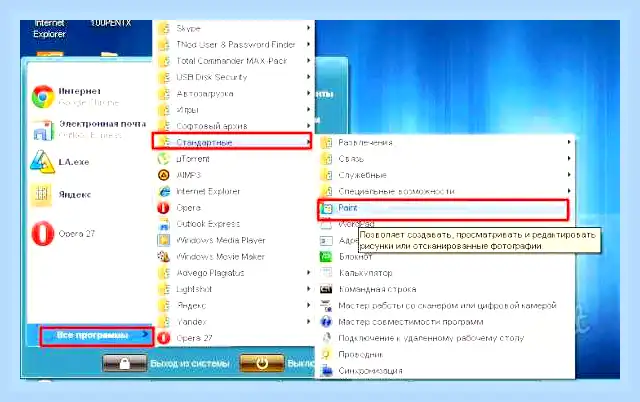Open Google Chrome icon in Start menu
640x402 pixels.
coord(43,96)
